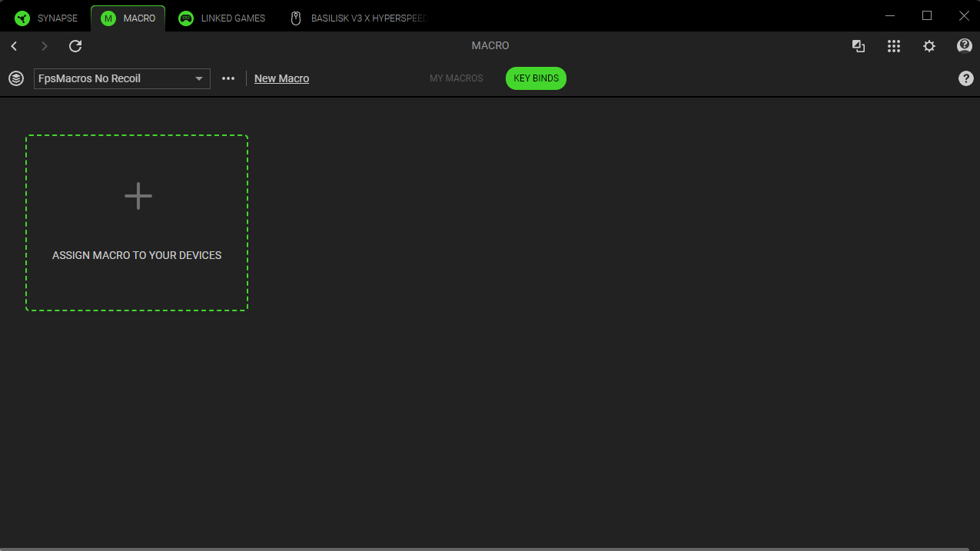Viewport: 980px width, 551px height.
Task: Open the three-dots more options menu
Action: click(228, 78)
